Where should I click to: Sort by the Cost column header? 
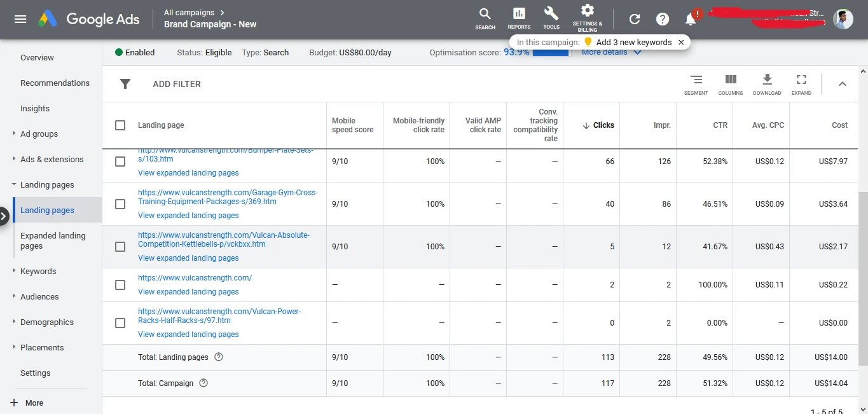coord(839,125)
